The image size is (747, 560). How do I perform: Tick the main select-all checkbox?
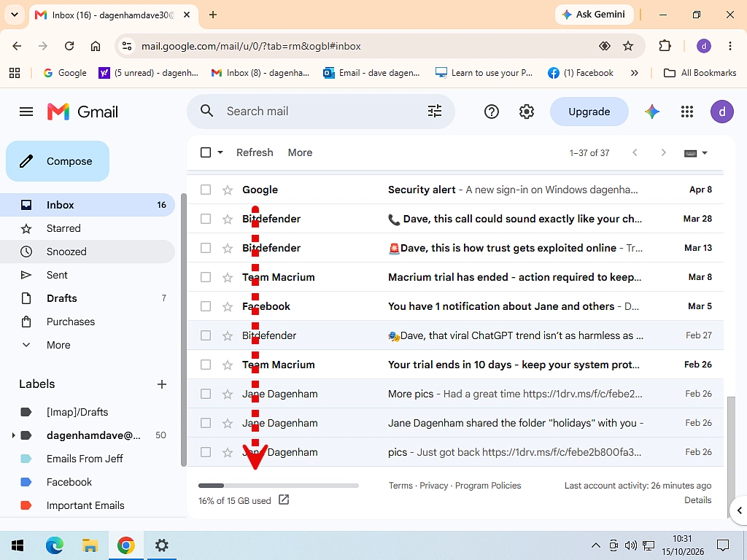click(206, 152)
